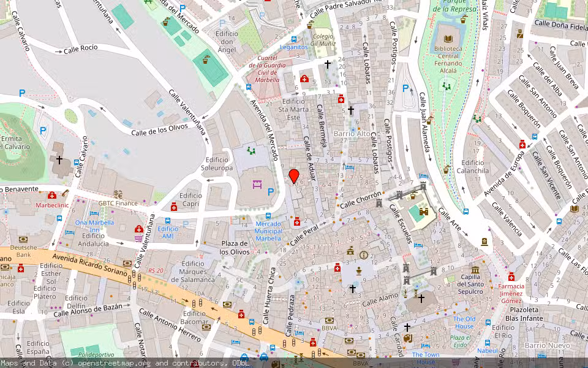Select the Calle Alamo street label

(380, 300)
